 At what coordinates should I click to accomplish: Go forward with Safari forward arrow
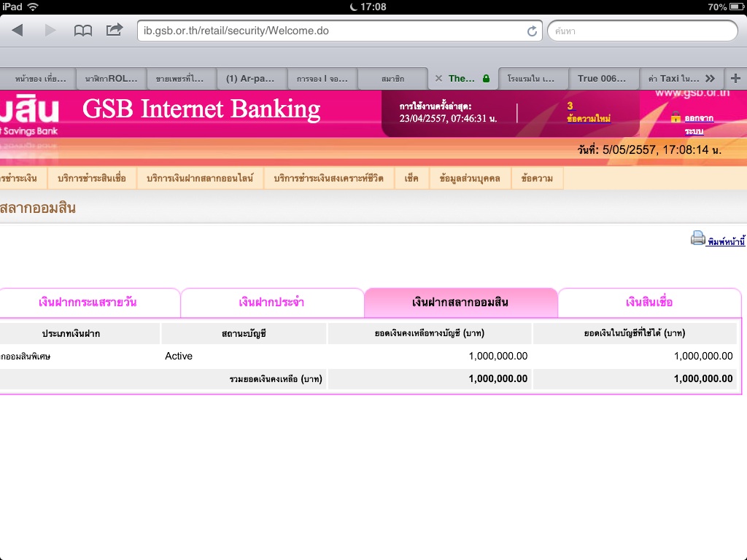point(50,31)
